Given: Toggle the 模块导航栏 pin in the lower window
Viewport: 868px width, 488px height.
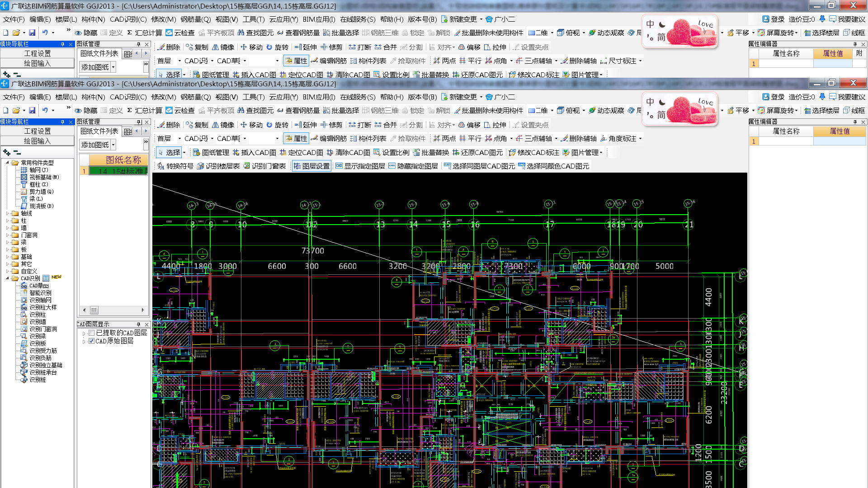Looking at the screenshot, I should tap(62, 122).
